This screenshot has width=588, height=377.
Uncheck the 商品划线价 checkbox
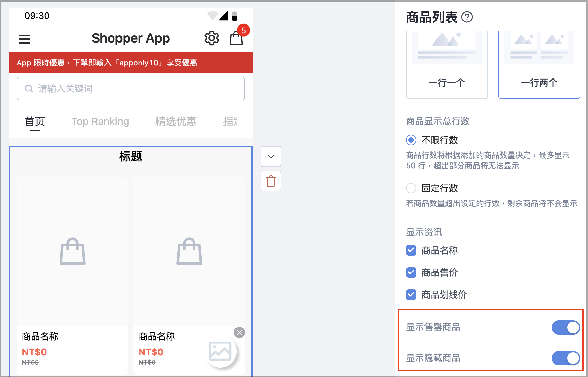pyautogui.click(x=411, y=295)
